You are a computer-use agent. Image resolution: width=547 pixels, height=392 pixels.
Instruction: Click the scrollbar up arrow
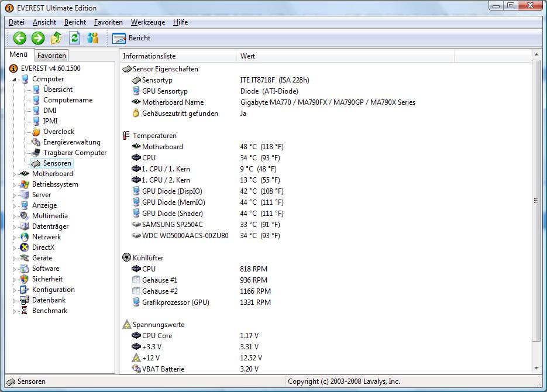coord(536,54)
